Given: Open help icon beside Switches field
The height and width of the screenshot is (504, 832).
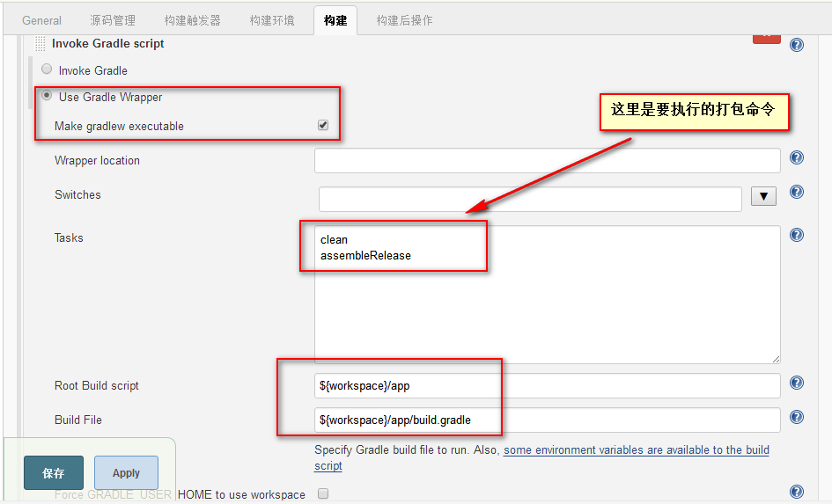Looking at the screenshot, I should click(797, 192).
